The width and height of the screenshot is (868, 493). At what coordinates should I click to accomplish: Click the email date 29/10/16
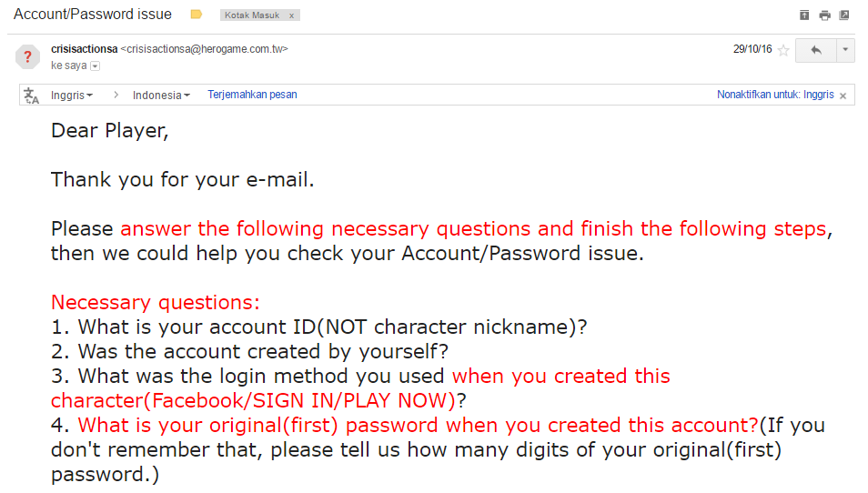(752, 50)
